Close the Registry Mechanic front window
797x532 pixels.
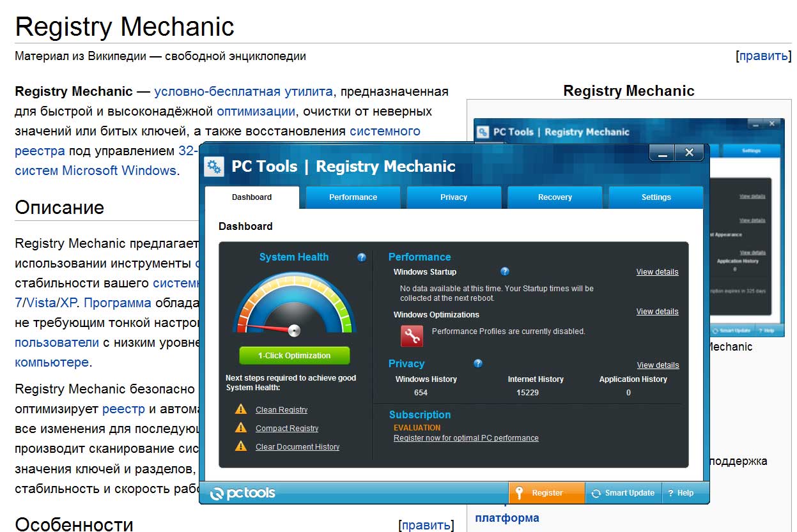(x=690, y=153)
